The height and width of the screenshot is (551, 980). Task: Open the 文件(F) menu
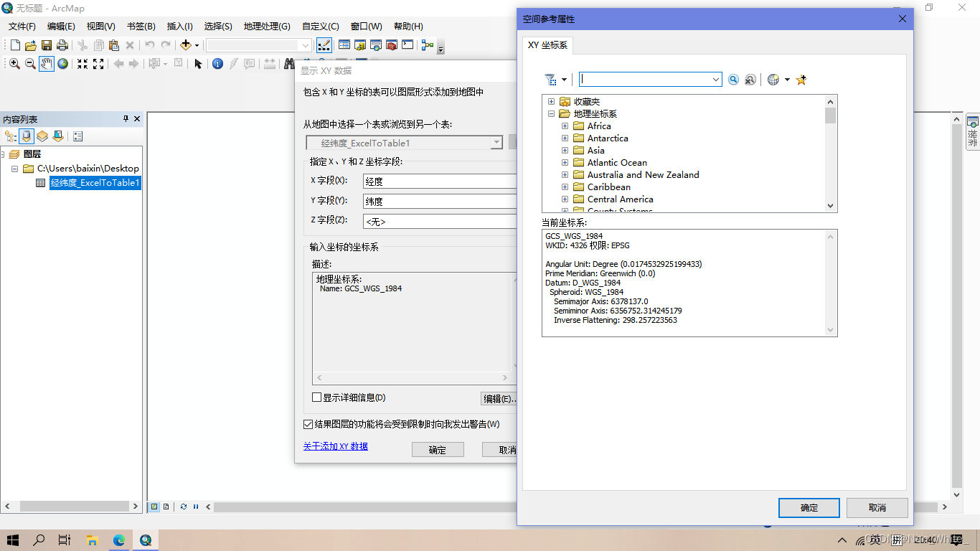22,27
